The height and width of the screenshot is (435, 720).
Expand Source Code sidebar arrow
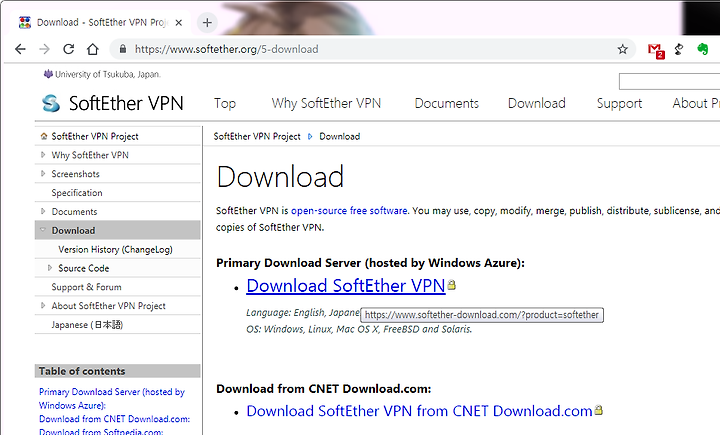coord(50,268)
